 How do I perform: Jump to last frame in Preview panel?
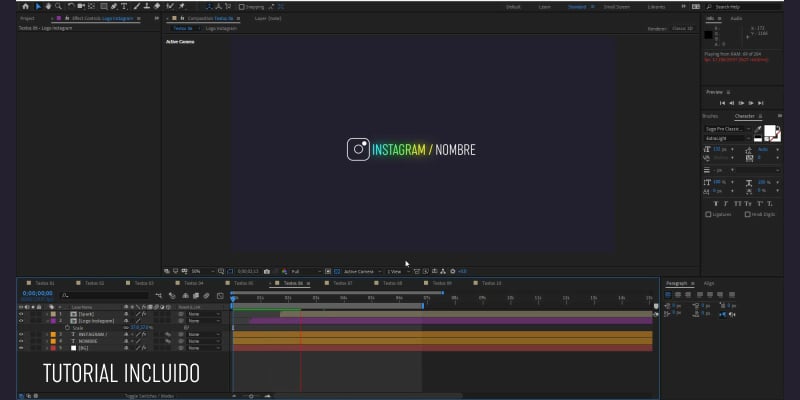(x=761, y=103)
